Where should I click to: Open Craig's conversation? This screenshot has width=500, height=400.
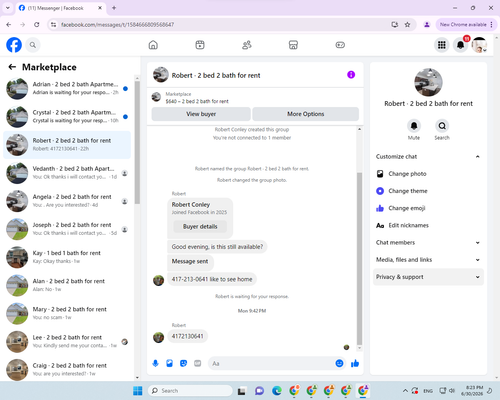point(67,370)
